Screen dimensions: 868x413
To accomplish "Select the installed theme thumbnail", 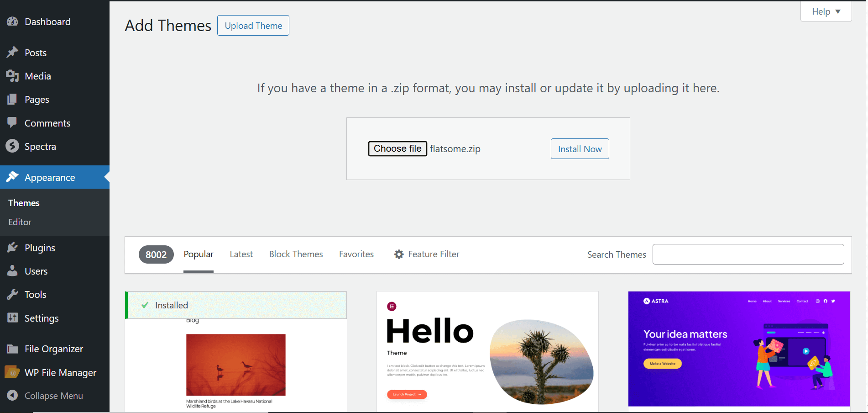I will tap(236, 352).
